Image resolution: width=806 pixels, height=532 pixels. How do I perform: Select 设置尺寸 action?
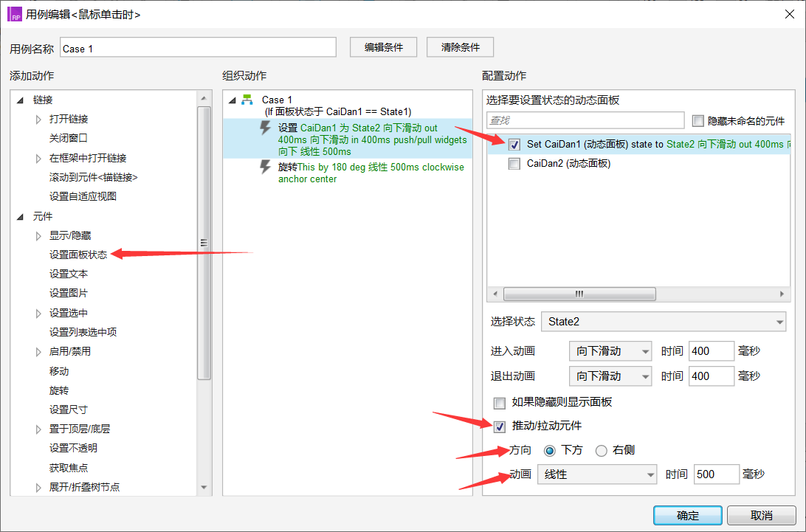(x=69, y=410)
